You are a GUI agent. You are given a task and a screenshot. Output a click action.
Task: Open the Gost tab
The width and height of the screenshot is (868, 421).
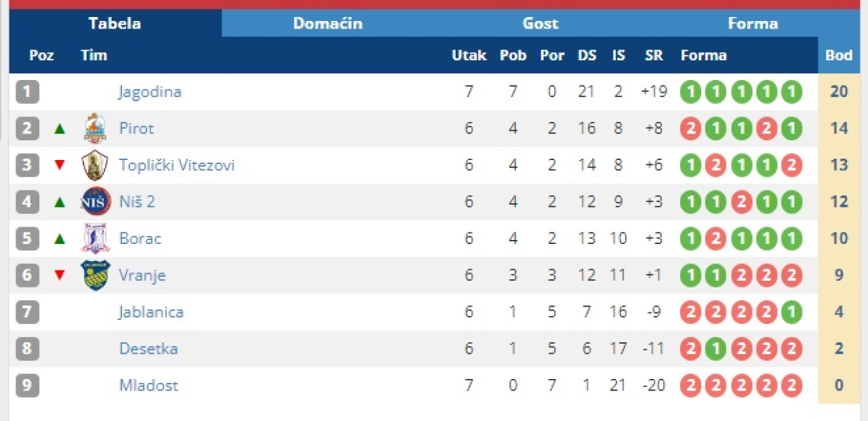540,24
